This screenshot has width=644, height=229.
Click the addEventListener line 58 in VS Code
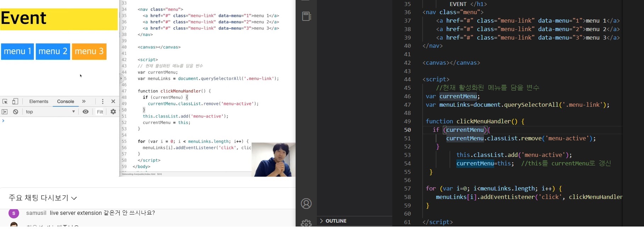click(x=529, y=197)
